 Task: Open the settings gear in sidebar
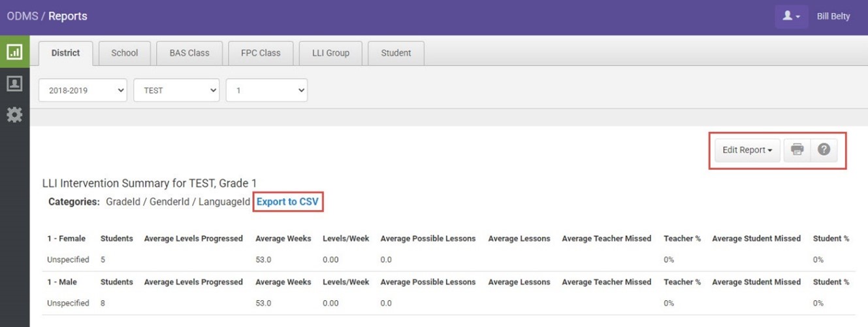(x=14, y=115)
